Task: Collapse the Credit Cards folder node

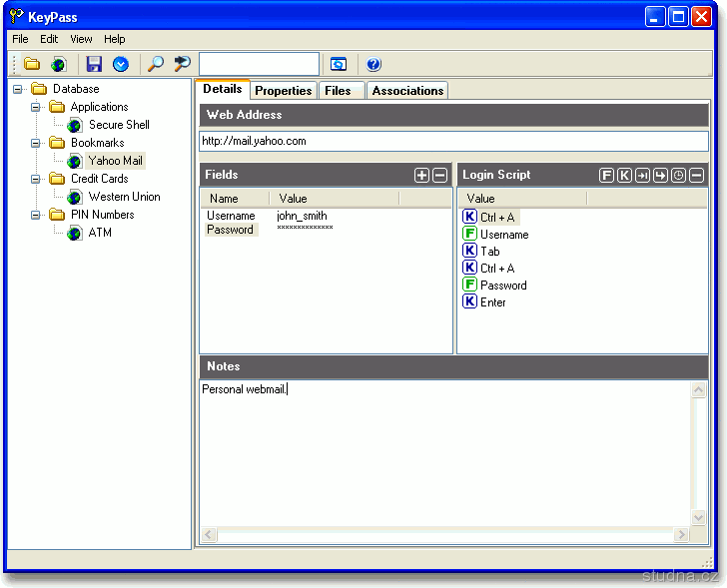Action: coord(36,179)
